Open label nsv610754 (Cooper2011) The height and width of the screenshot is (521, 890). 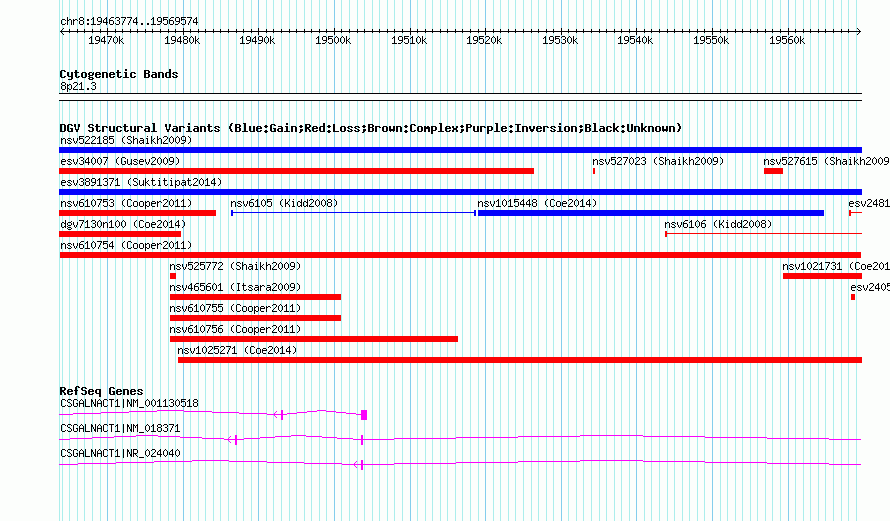tap(126, 245)
